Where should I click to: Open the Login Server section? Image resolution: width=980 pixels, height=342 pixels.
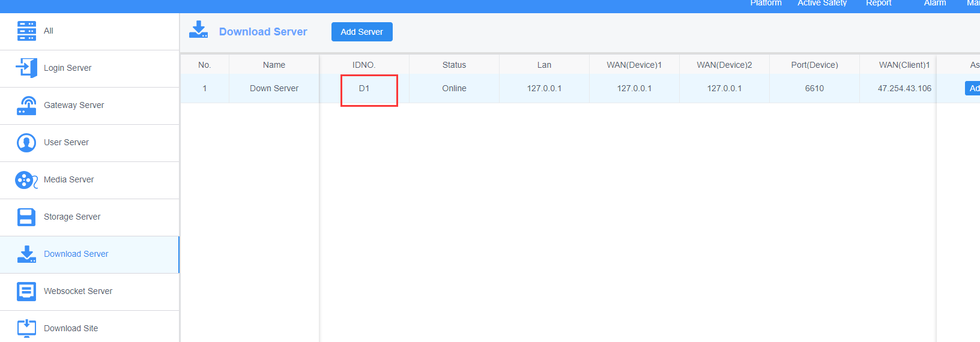click(89, 68)
